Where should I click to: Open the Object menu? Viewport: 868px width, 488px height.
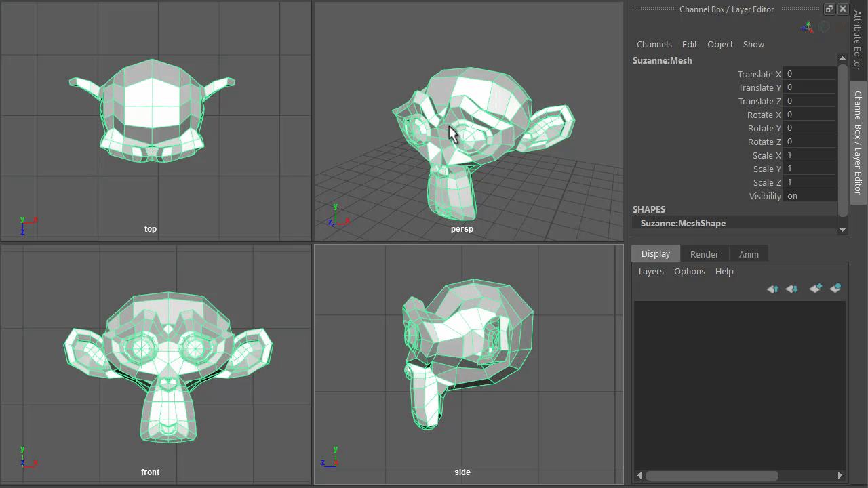[720, 44]
